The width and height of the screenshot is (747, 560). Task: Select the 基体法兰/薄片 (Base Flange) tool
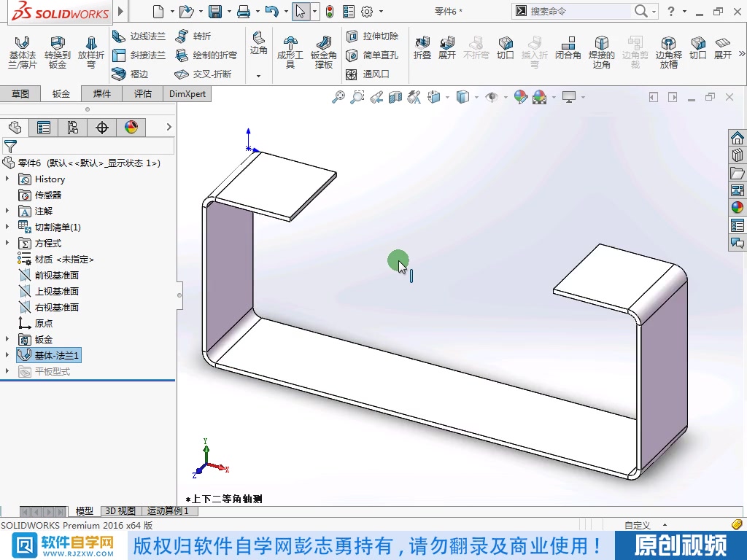click(23, 51)
